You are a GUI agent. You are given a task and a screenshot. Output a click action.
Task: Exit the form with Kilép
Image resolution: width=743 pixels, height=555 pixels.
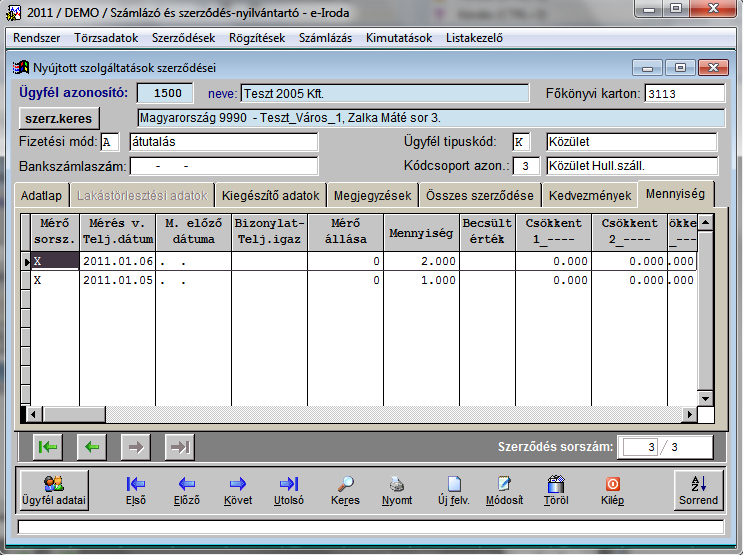click(612, 489)
